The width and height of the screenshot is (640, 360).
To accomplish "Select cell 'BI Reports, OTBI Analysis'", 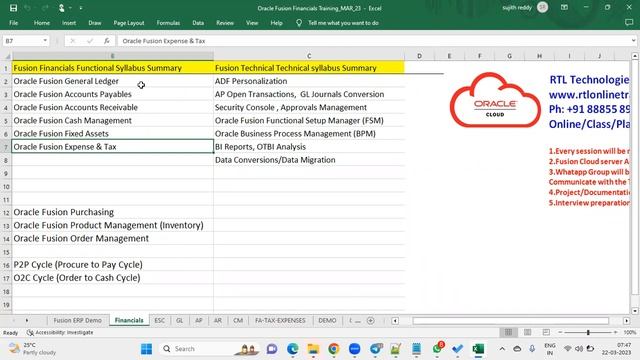I will click(309, 147).
